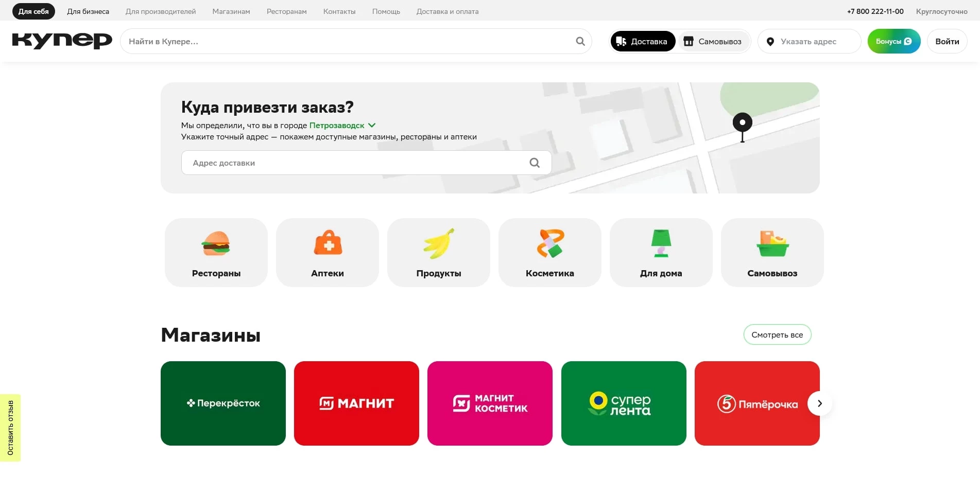
Task: Switch to Самовывоз pickup mode in the header
Action: click(x=713, y=41)
